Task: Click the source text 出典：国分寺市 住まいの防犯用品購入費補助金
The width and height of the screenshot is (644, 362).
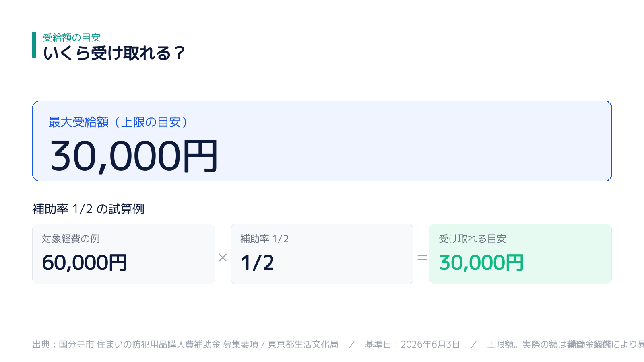Action: pos(126,344)
